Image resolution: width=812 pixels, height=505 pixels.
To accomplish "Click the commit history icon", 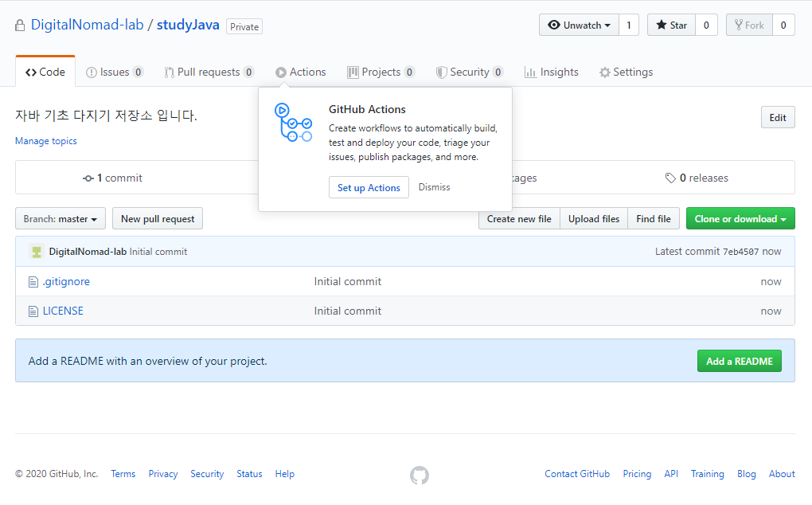I will point(88,178).
